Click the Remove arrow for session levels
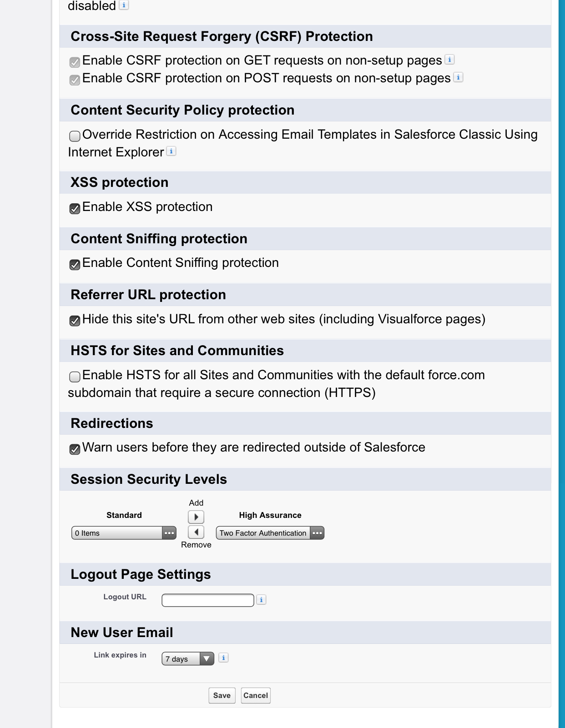 [196, 532]
